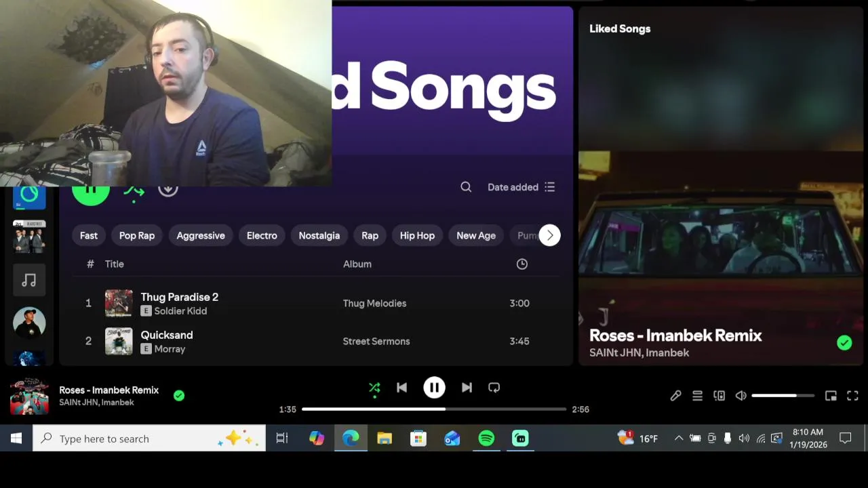This screenshot has width=868, height=488.
Task: Pause the song with player bar button
Action: [434, 388]
